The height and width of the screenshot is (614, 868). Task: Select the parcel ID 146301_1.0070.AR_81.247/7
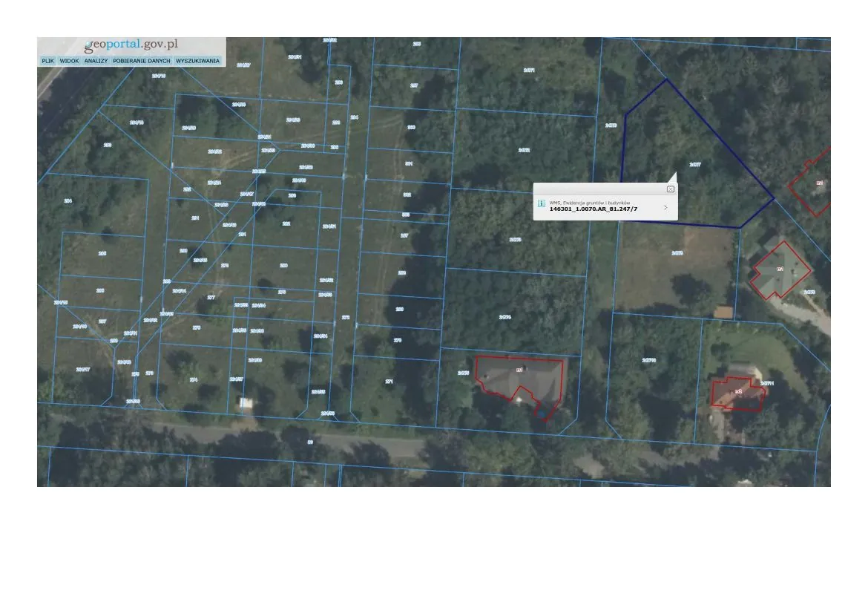click(x=593, y=209)
